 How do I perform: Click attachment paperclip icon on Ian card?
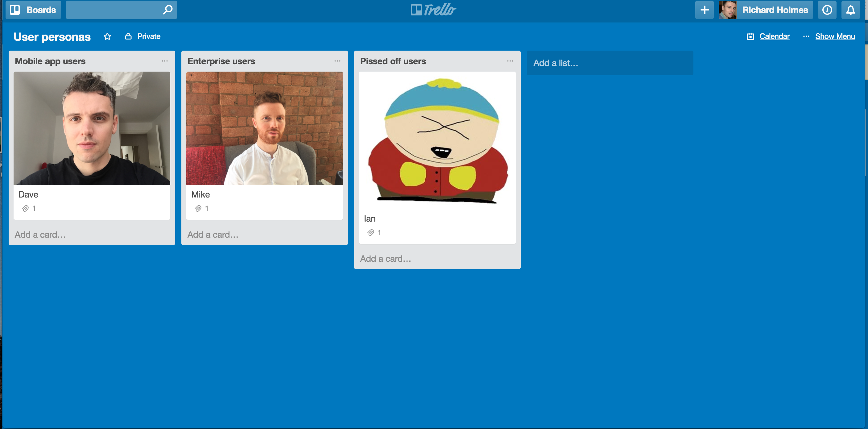click(x=371, y=232)
